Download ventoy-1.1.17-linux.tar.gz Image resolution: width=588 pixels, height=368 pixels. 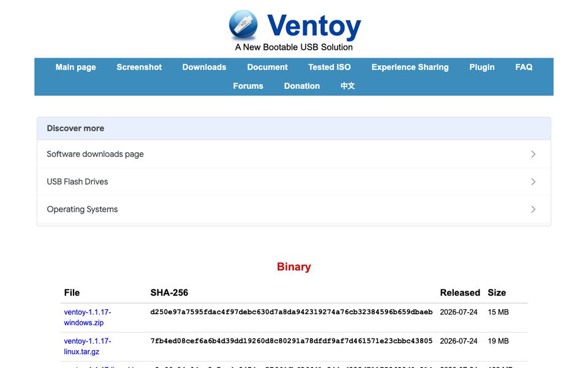(88, 346)
